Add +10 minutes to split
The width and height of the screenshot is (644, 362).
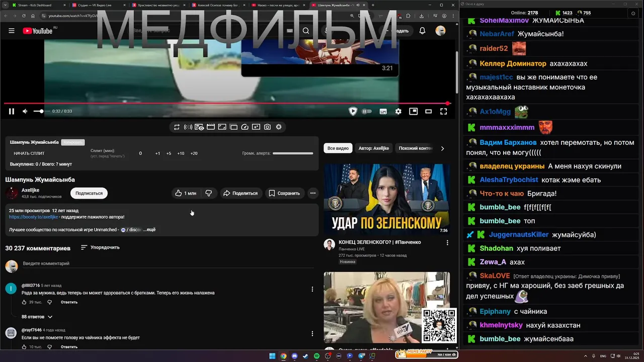tap(181, 153)
